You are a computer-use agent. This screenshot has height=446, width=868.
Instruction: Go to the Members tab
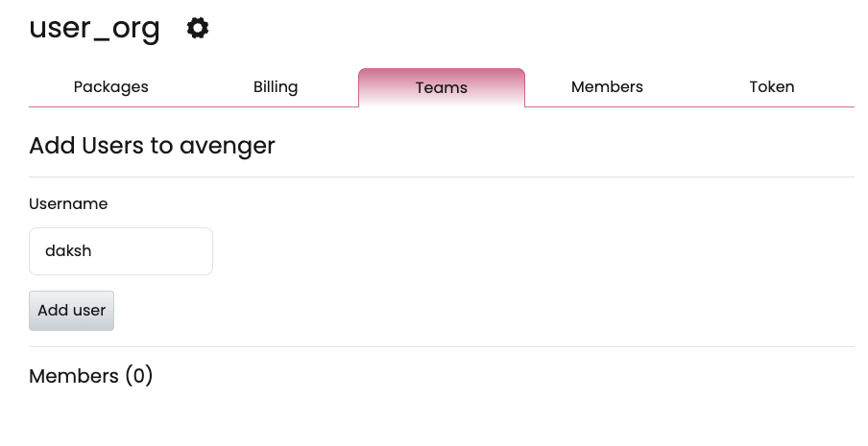coord(607,86)
